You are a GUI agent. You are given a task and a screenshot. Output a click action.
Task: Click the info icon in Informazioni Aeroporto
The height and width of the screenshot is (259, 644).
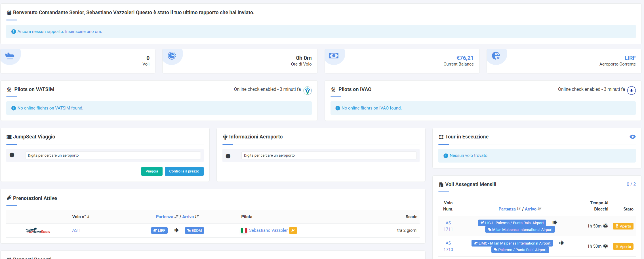228,156
